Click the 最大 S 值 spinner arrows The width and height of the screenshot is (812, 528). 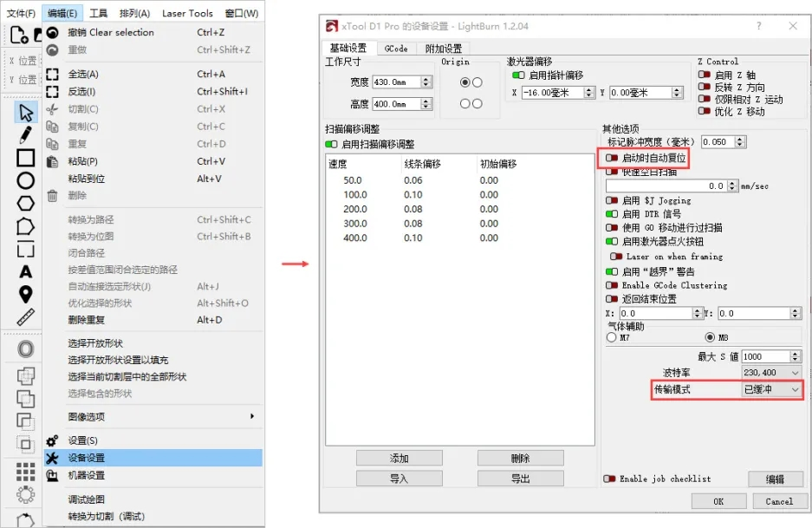(x=796, y=356)
